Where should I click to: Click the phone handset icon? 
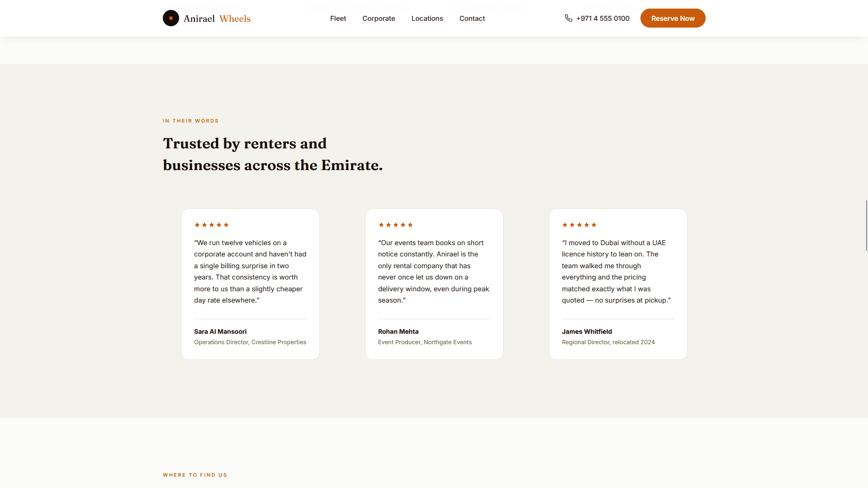[569, 18]
